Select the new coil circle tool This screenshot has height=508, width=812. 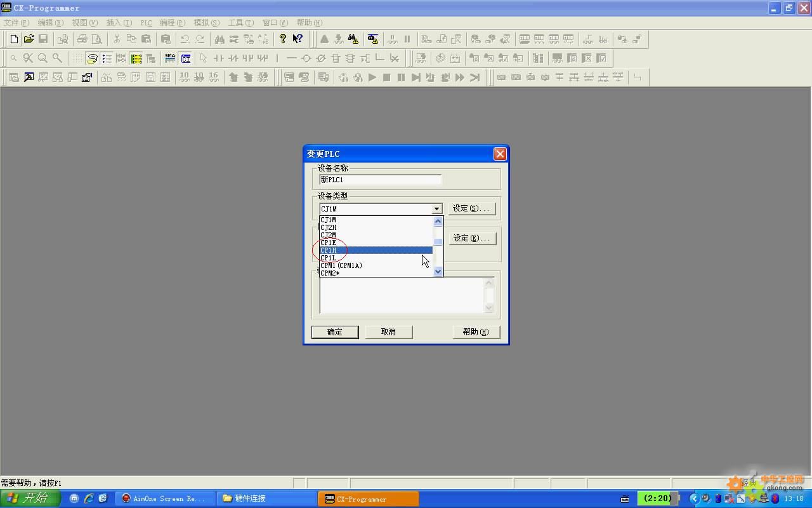coord(306,58)
